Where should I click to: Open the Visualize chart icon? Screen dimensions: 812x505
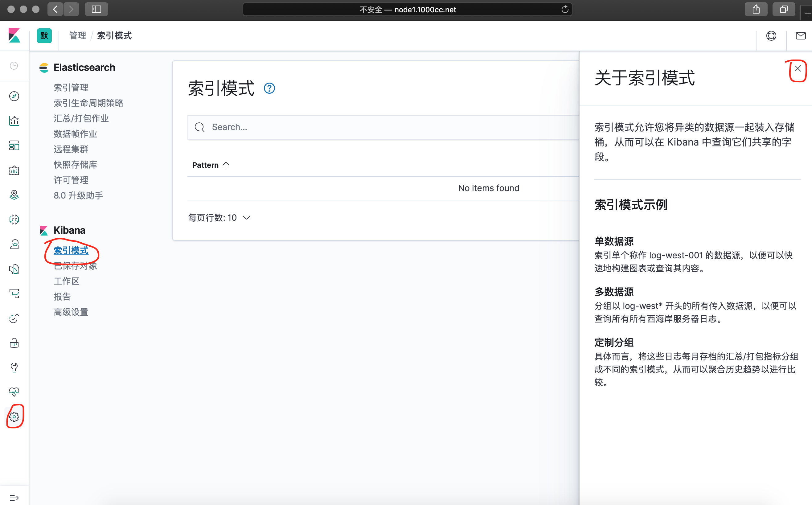click(14, 121)
